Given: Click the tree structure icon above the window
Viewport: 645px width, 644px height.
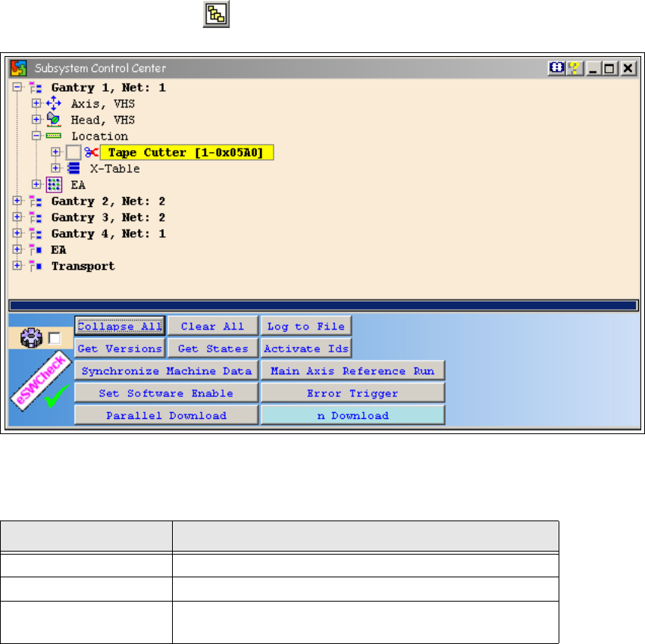Looking at the screenshot, I should [216, 14].
